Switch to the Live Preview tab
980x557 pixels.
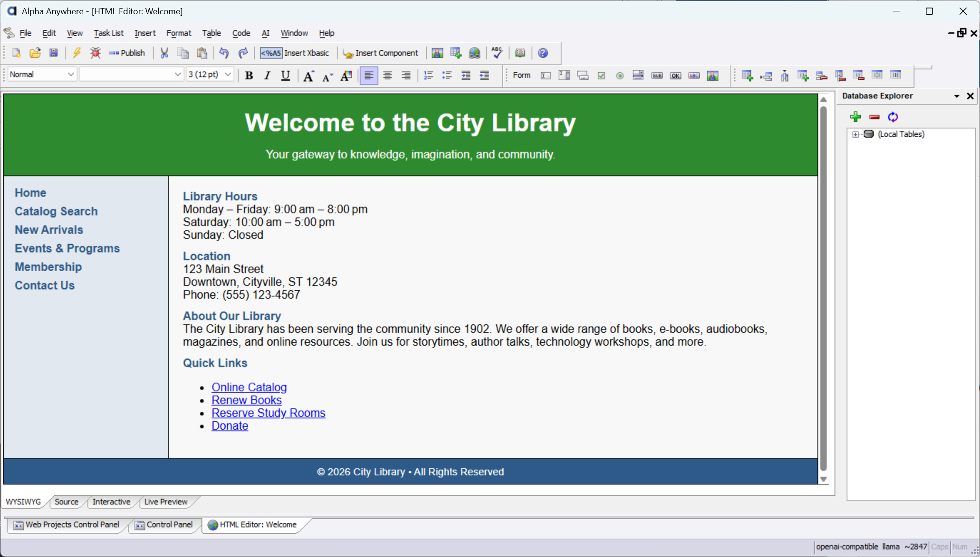click(166, 502)
